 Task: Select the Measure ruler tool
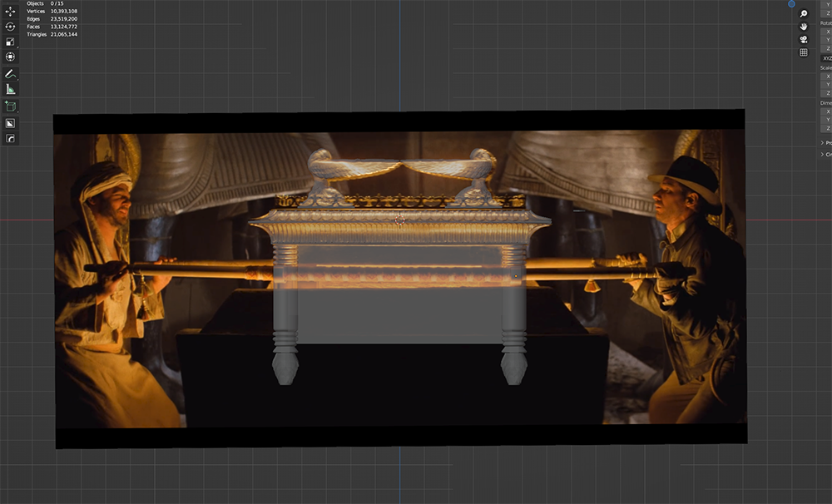point(10,89)
